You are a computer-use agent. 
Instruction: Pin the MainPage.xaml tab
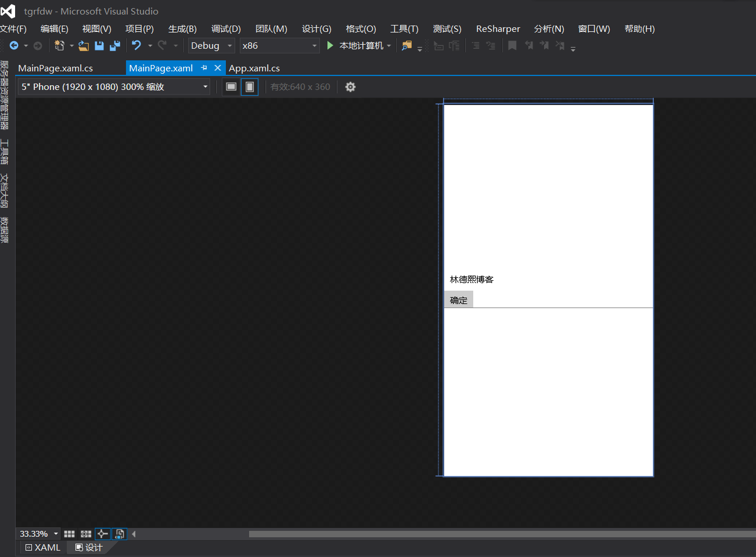pyautogui.click(x=204, y=68)
